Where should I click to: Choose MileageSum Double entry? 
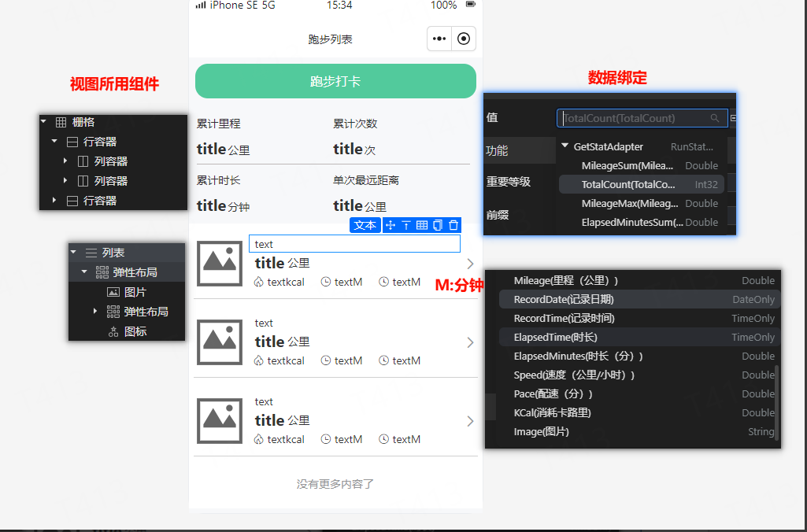pyautogui.click(x=642, y=166)
